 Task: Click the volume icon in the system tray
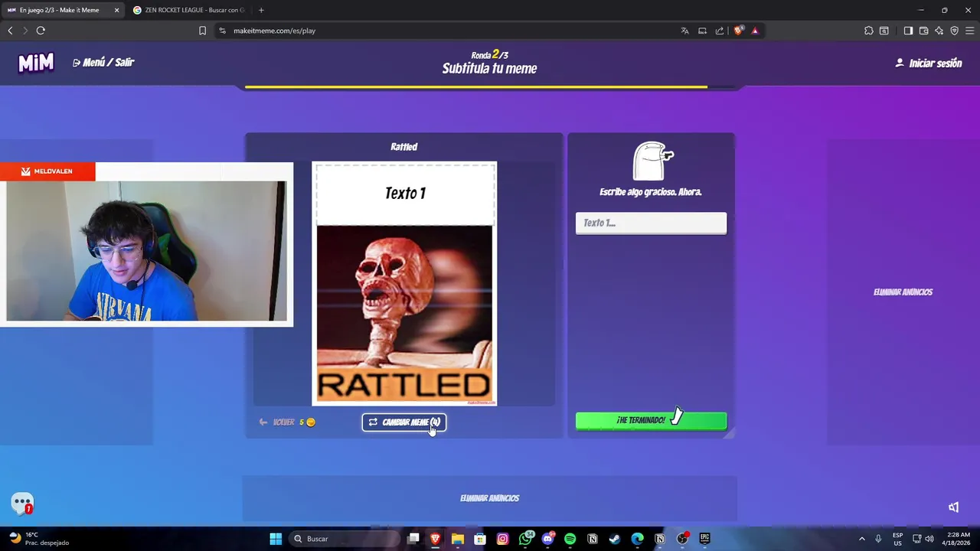pos(929,539)
